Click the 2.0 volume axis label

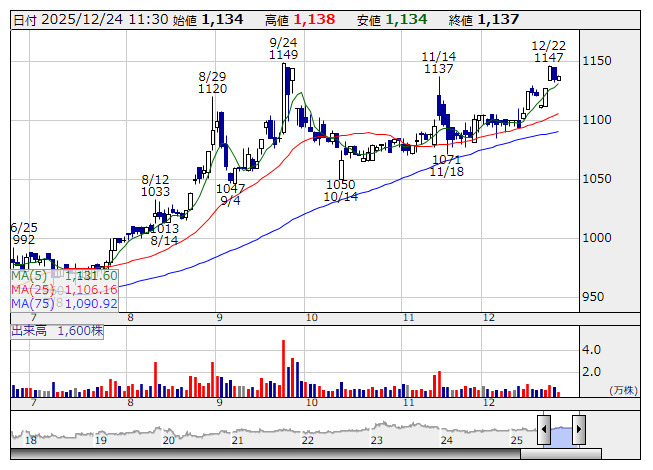pyautogui.click(x=591, y=372)
